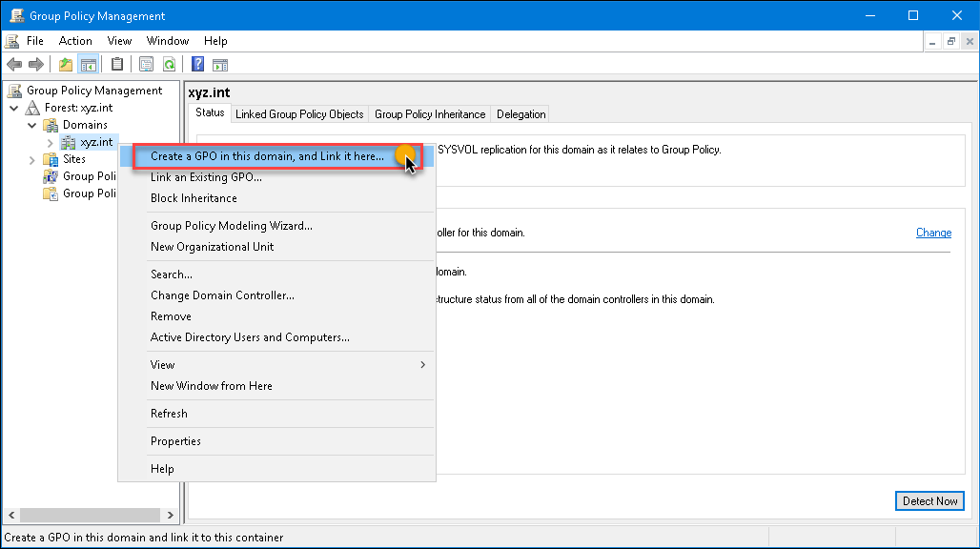Click the MDI child window minimize icon

coord(932,42)
